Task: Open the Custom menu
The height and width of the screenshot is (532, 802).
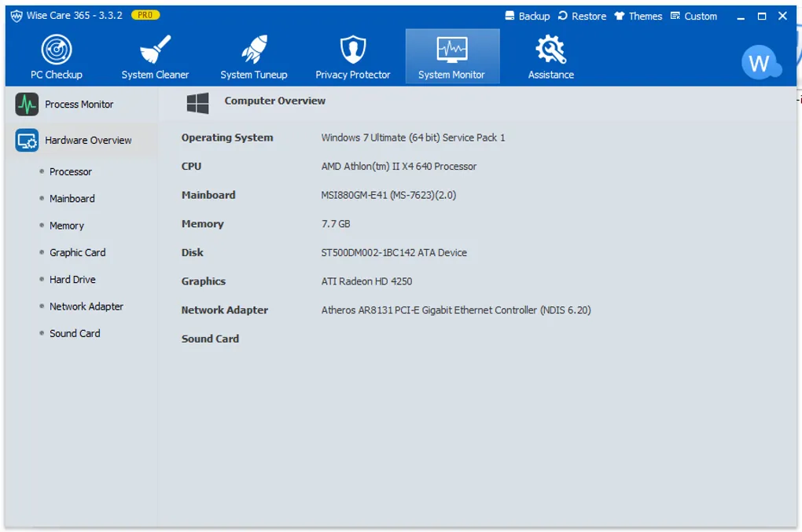Action: (x=693, y=17)
